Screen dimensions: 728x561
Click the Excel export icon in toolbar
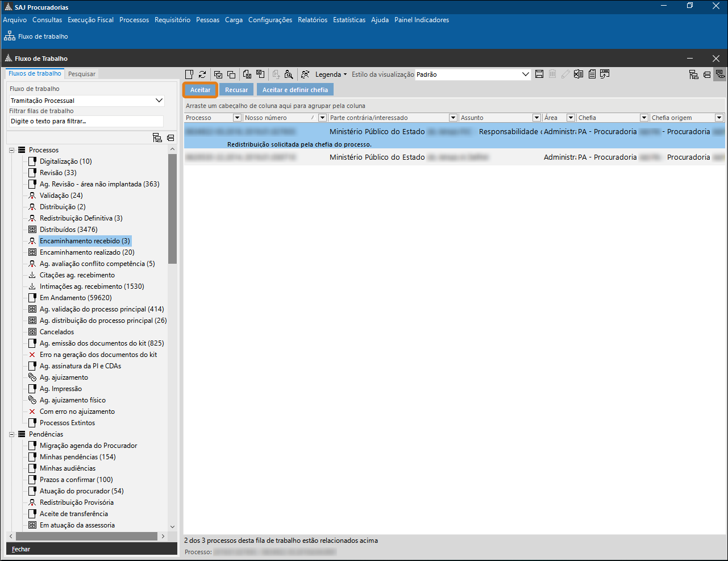click(x=579, y=74)
